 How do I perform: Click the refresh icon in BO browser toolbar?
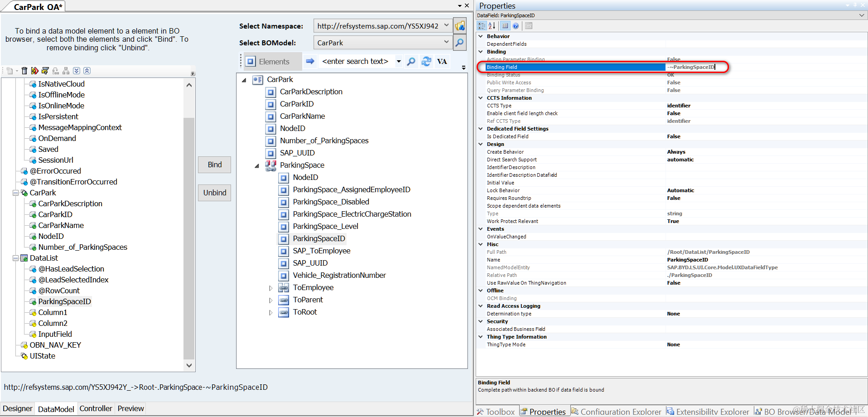(426, 61)
